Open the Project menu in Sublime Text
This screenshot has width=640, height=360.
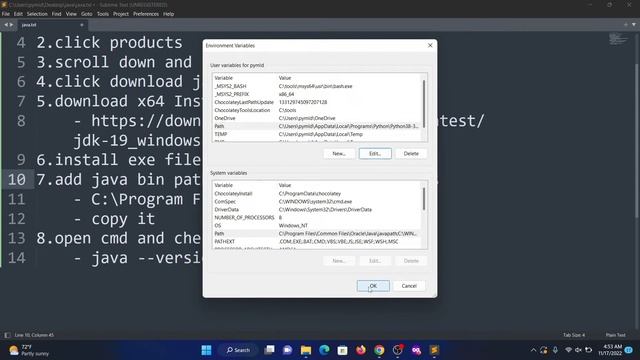[121, 14]
